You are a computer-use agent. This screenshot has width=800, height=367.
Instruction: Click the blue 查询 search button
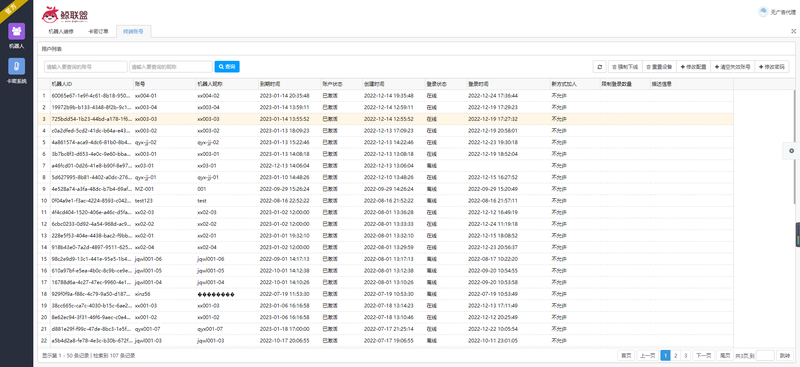coord(227,67)
